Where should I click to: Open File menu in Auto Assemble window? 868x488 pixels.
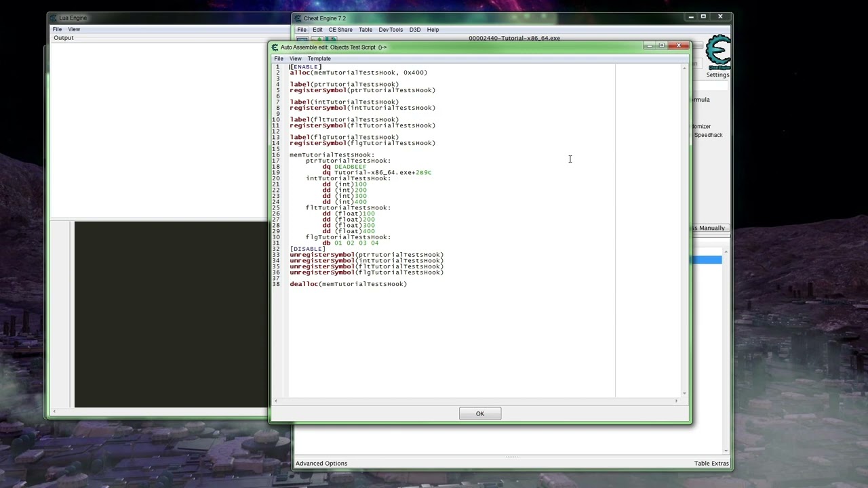tap(279, 58)
